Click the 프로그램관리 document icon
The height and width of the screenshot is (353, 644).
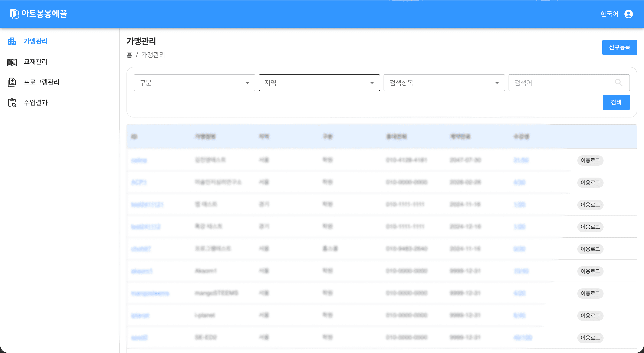point(12,82)
